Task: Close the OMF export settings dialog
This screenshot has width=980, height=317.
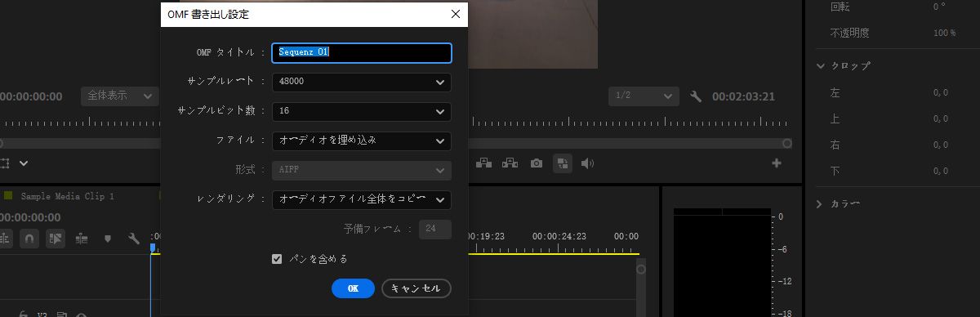Action: [x=455, y=14]
